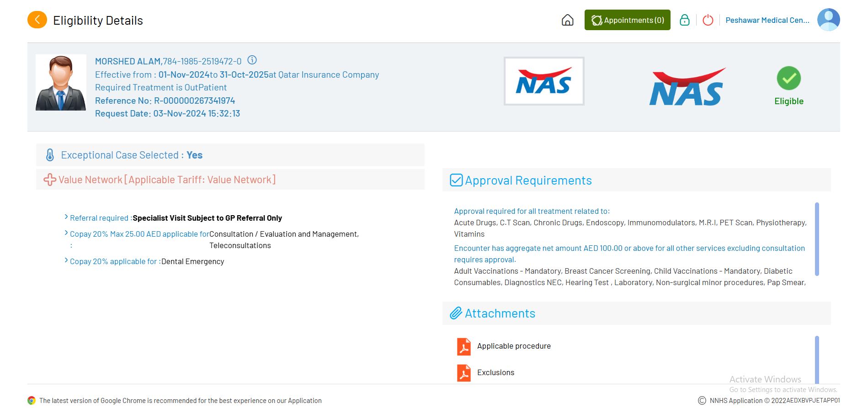The height and width of the screenshot is (408, 868).
Task: Open Applicable procedure PDF icon
Action: coord(463,346)
